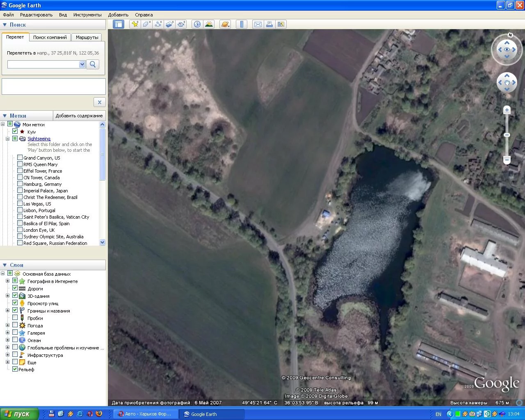Click the taskbar clock showing 13:04
The width and height of the screenshot is (525, 420).
tap(514, 414)
